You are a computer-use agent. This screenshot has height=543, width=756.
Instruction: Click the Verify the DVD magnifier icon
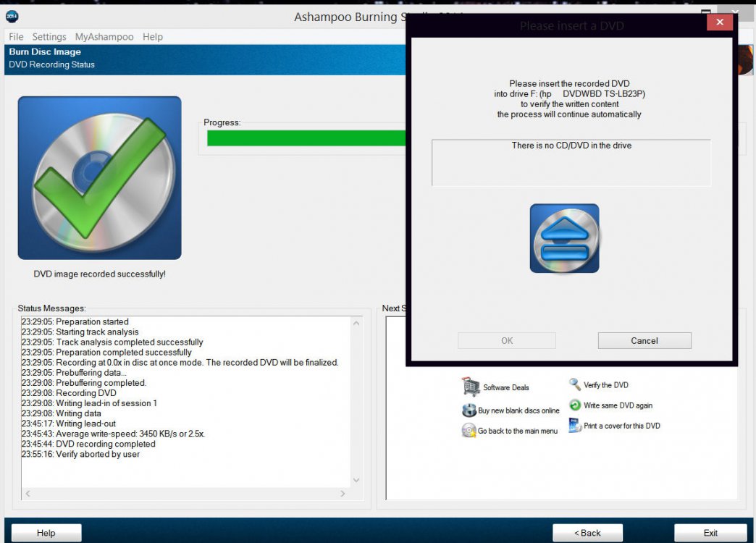tap(575, 384)
